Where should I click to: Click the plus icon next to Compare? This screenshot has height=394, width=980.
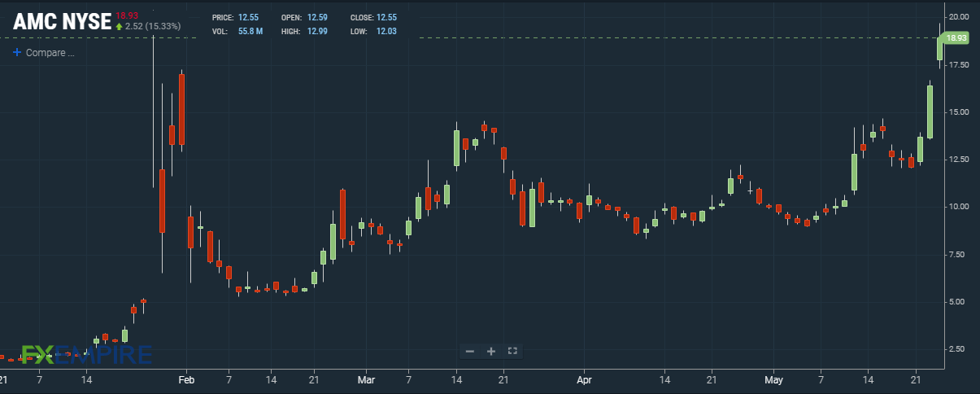(17, 52)
